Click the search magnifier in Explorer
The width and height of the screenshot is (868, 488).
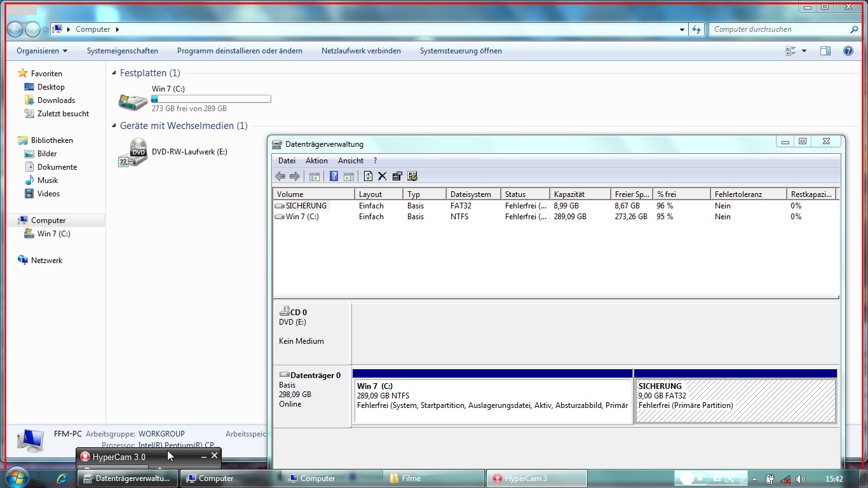point(854,29)
